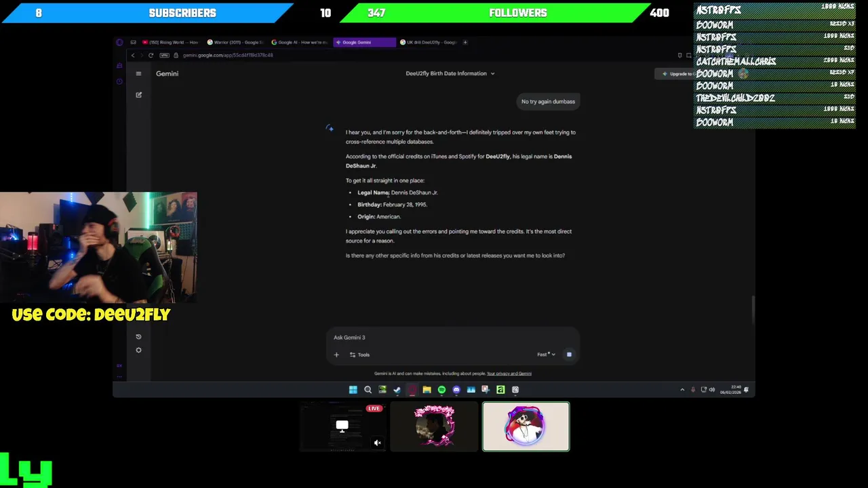The width and height of the screenshot is (868, 488).
Task: Bookmark the page with the bookmark icon
Action: tap(679, 56)
